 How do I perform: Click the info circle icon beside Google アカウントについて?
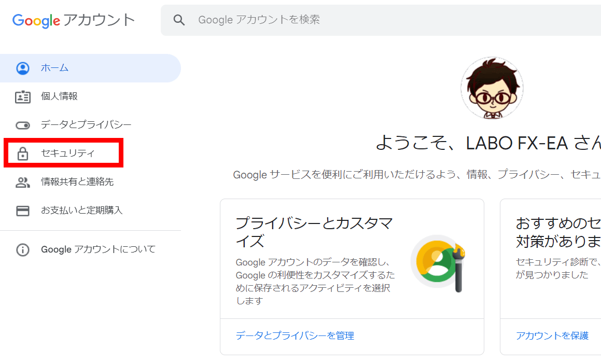click(23, 250)
